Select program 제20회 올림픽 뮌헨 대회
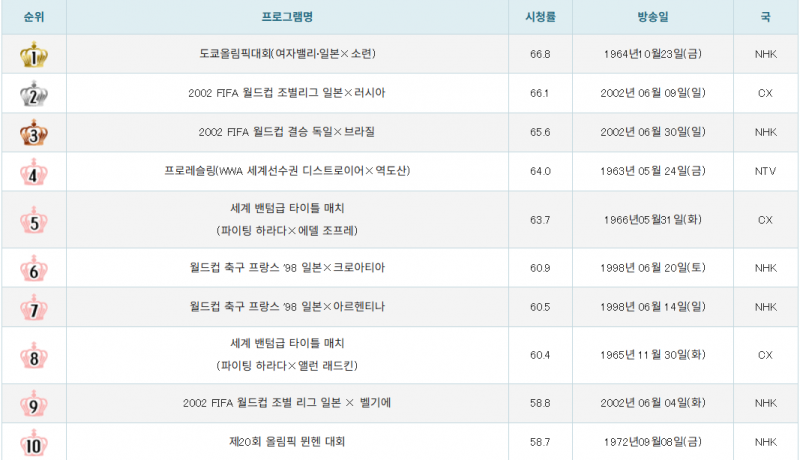Viewport: 800px width, 460px height. coord(287,442)
